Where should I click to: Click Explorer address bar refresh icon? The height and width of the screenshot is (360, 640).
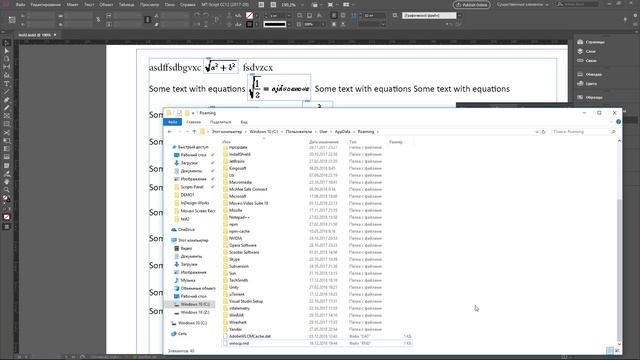pyautogui.click(x=544, y=132)
